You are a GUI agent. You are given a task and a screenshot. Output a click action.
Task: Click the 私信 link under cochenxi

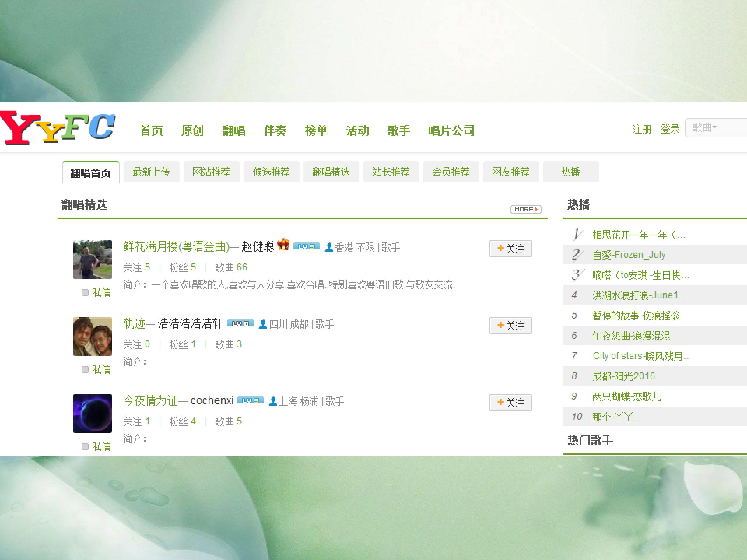point(101,446)
